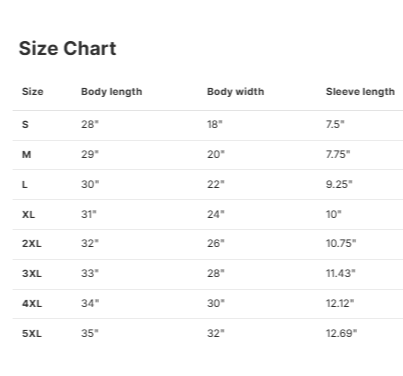Select the M size row label
Screen dimensions: 403x376
pyautogui.click(x=27, y=154)
